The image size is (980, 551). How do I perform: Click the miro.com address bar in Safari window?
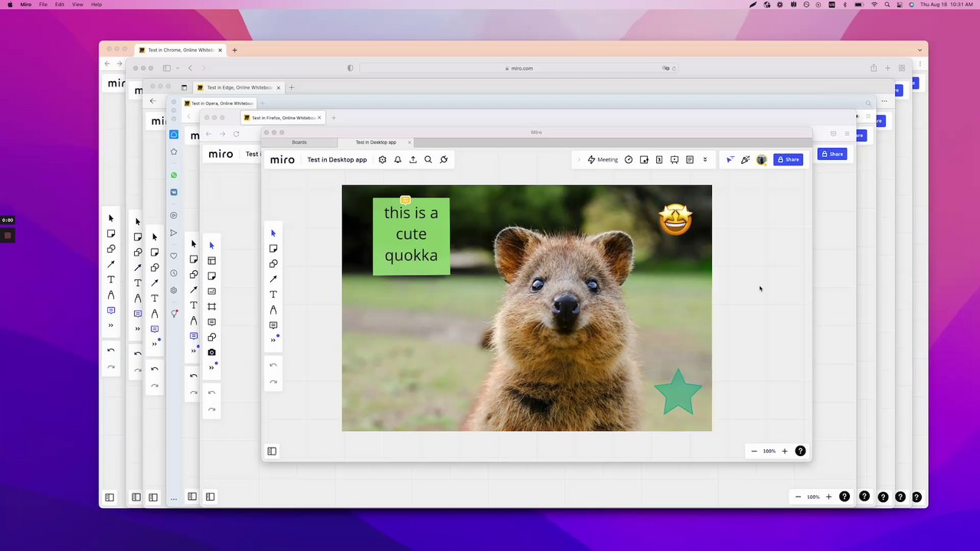click(x=519, y=68)
